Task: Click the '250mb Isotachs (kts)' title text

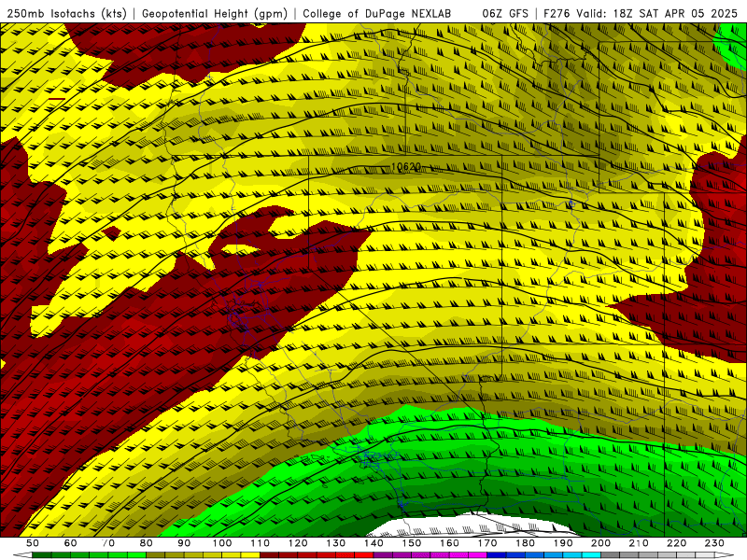Action: click(x=67, y=14)
